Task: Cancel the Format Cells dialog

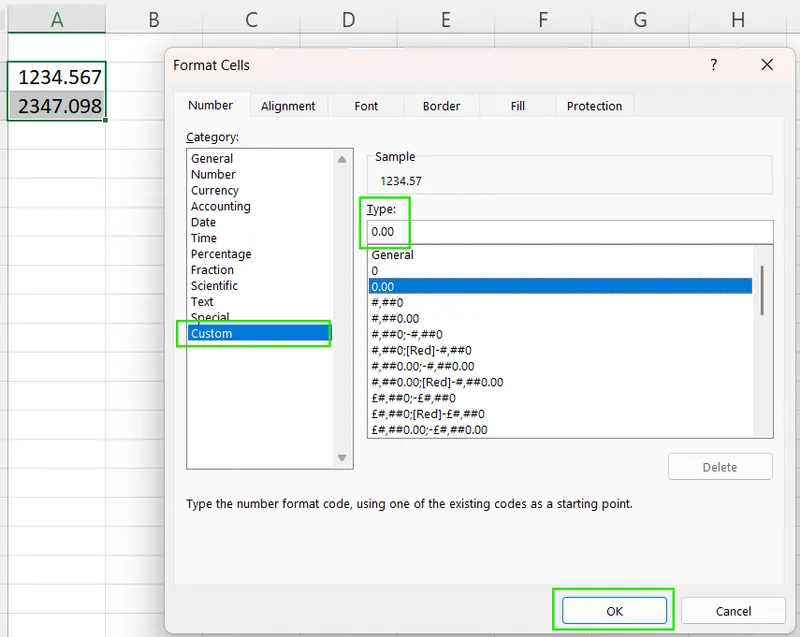Action: 733,611
